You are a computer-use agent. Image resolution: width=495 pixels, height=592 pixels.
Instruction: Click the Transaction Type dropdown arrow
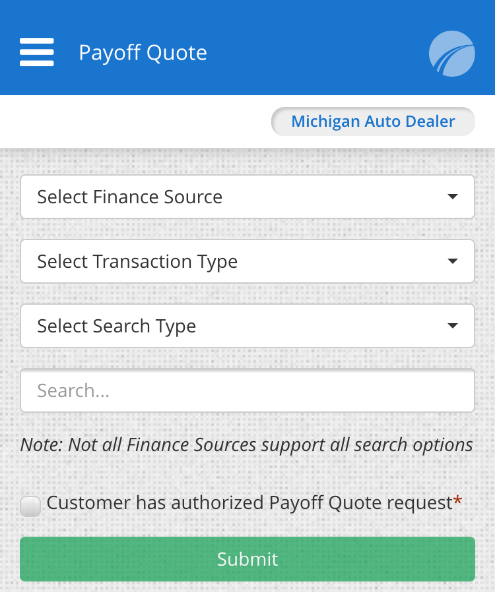pyautogui.click(x=452, y=261)
